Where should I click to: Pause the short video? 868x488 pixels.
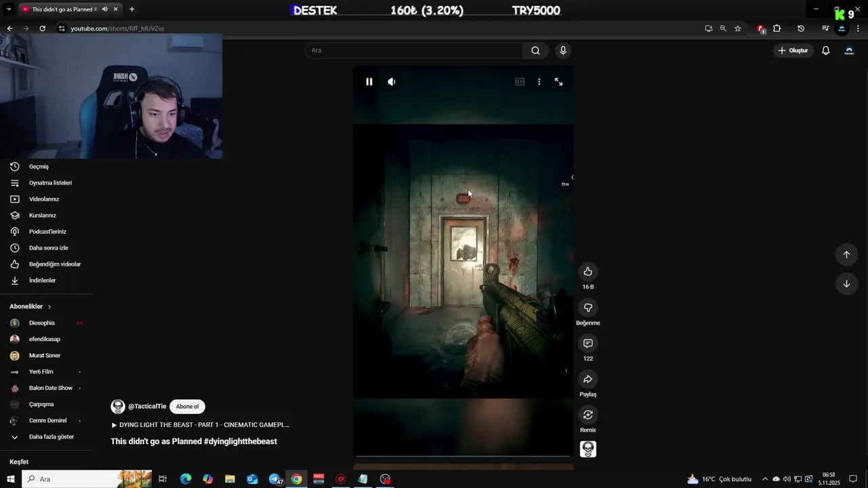369,81
